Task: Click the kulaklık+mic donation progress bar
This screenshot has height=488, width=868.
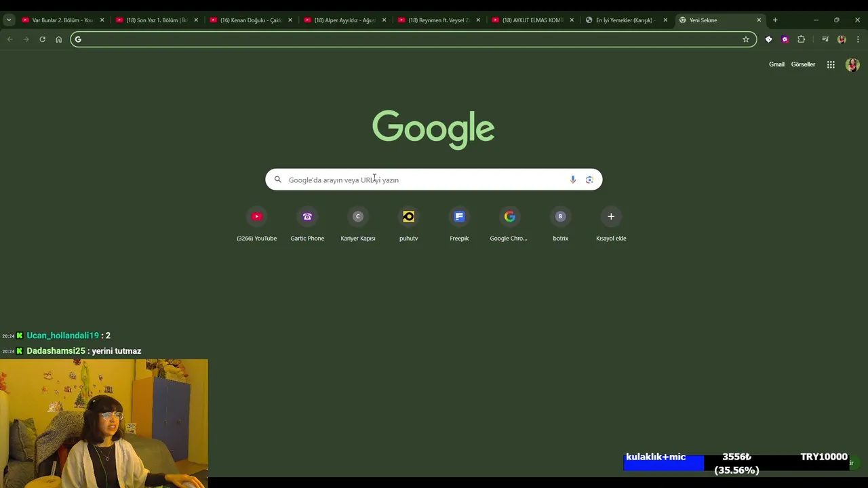Action: 736,463
